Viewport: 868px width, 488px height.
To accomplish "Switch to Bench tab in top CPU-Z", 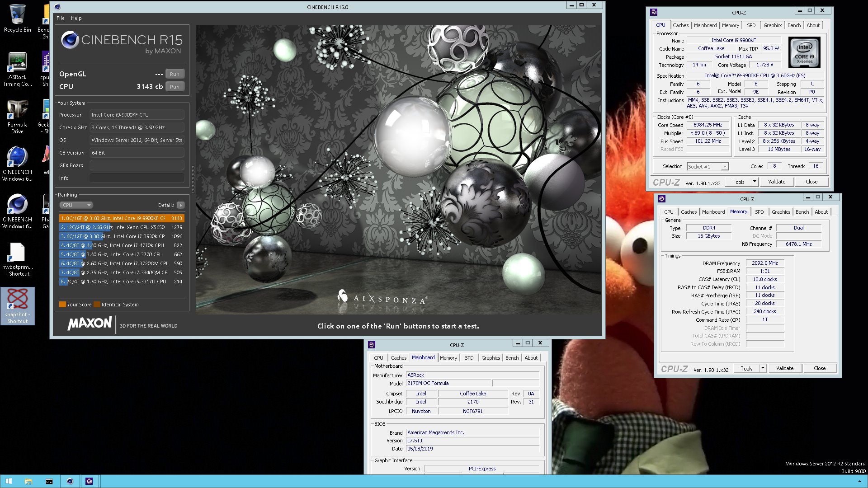I will point(794,25).
